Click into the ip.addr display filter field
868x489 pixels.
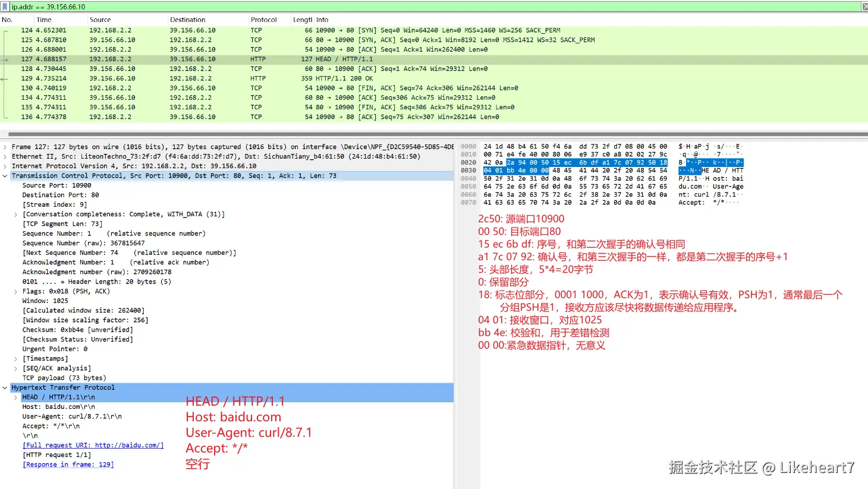(x=434, y=7)
